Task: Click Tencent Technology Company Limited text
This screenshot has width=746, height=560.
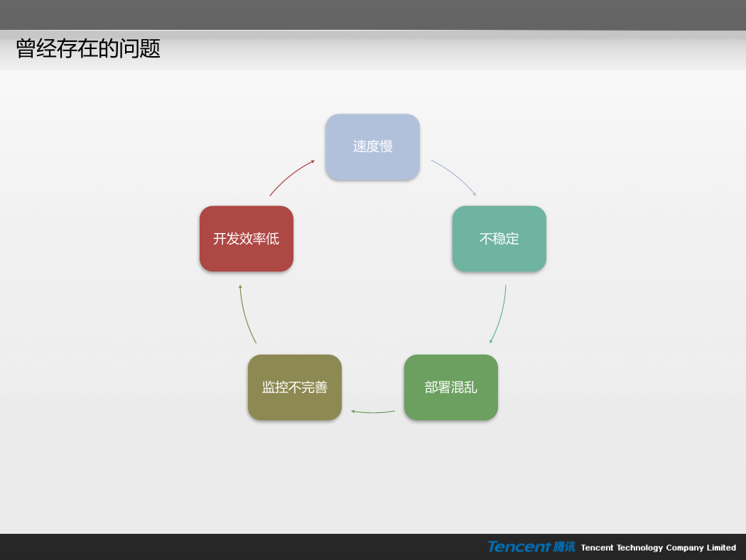Action: (658, 548)
